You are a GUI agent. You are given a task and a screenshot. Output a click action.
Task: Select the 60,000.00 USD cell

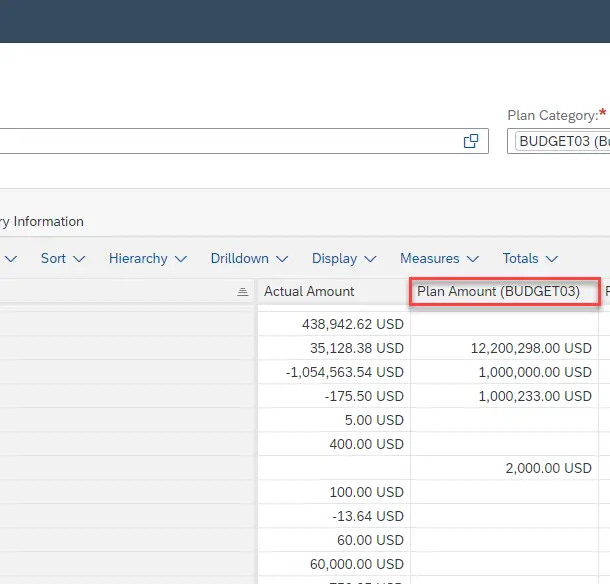(334, 564)
